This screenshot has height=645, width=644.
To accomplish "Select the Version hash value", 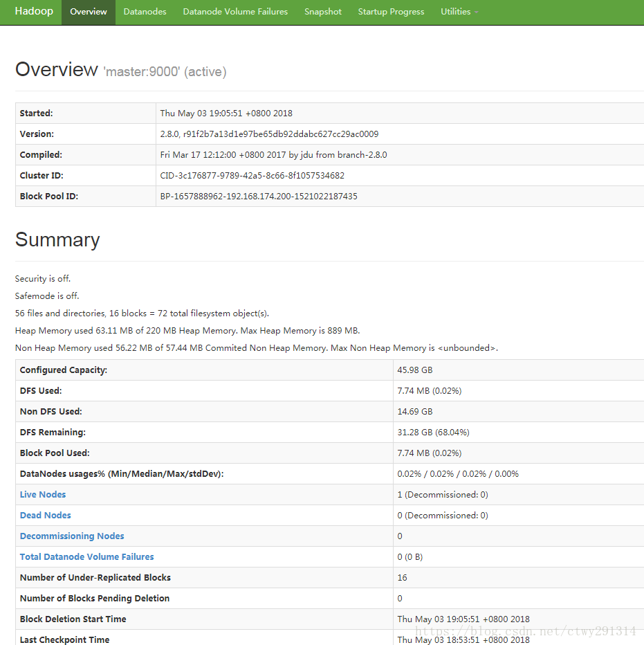I will [269, 134].
